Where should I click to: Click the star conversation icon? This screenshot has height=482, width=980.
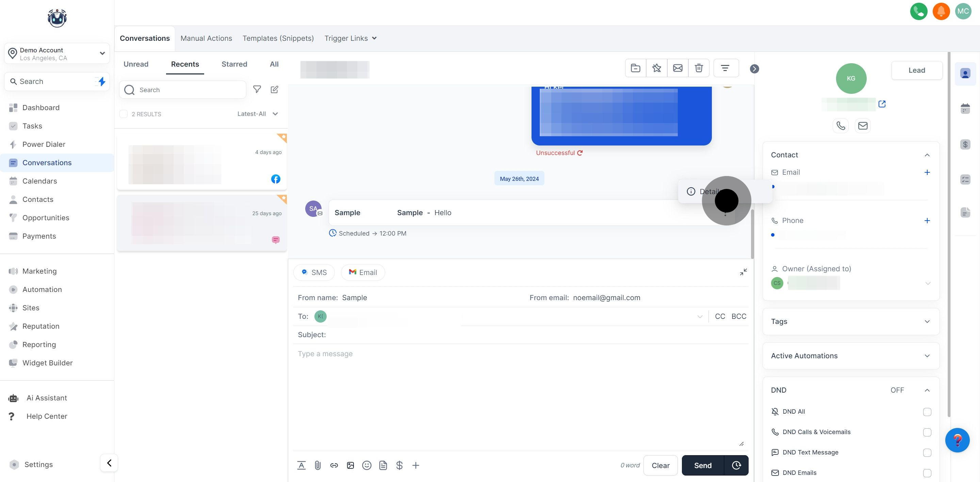pyautogui.click(x=656, y=68)
